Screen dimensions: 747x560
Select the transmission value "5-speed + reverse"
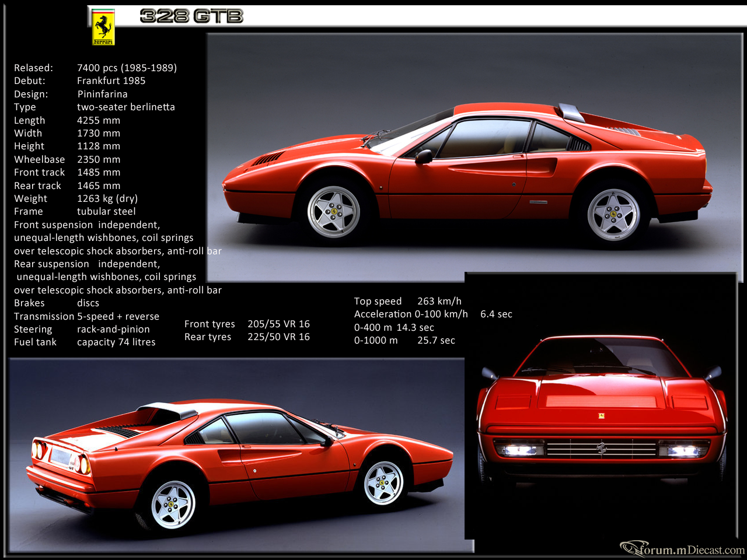coord(118,316)
